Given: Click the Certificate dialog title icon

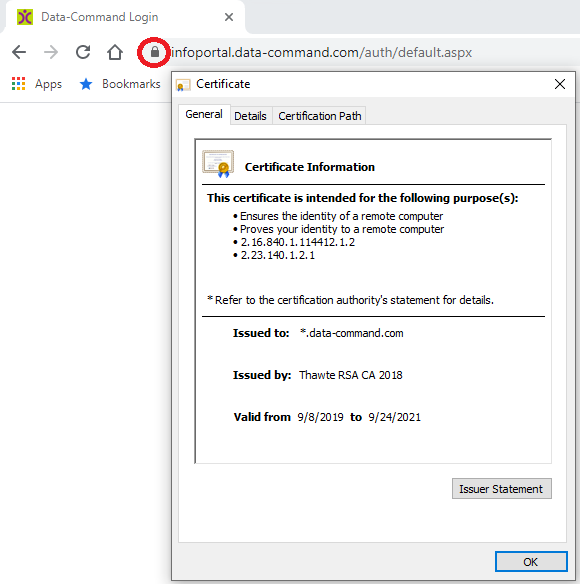Looking at the screenshot, I should coord(183,85).
